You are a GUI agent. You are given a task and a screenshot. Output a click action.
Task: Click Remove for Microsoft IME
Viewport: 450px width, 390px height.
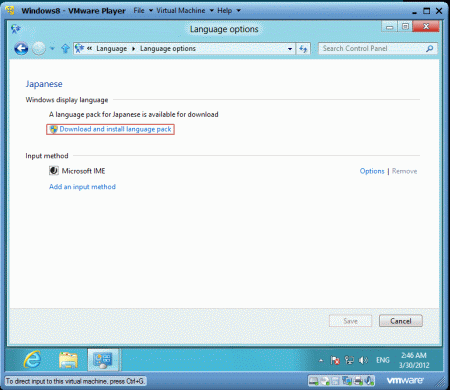(404, 171)
